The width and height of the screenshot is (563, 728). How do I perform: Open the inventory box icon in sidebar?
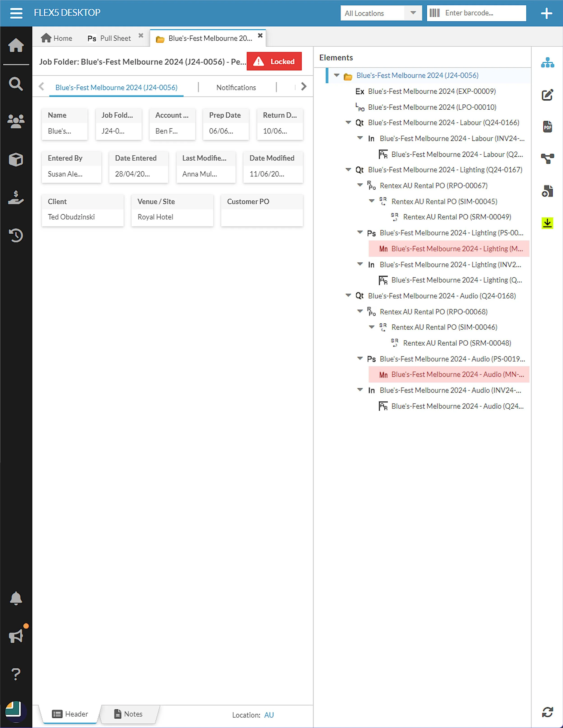click(x=16, y=160)
